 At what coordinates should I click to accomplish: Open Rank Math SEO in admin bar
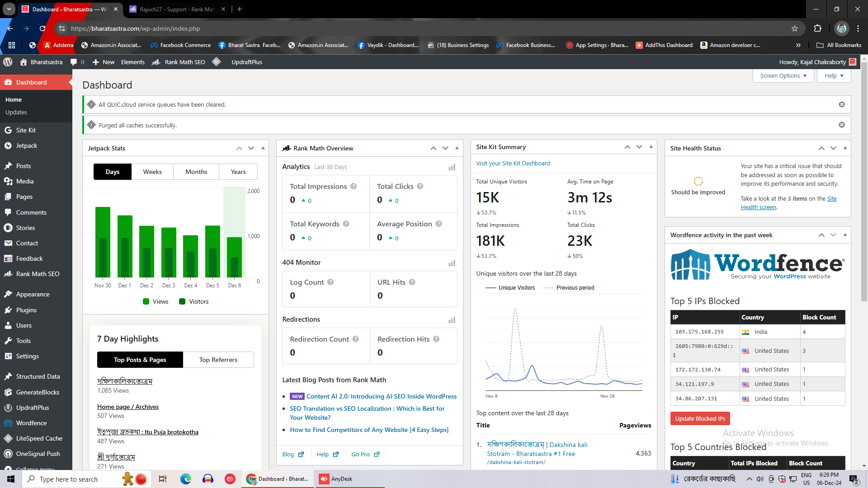coord(179,62)
